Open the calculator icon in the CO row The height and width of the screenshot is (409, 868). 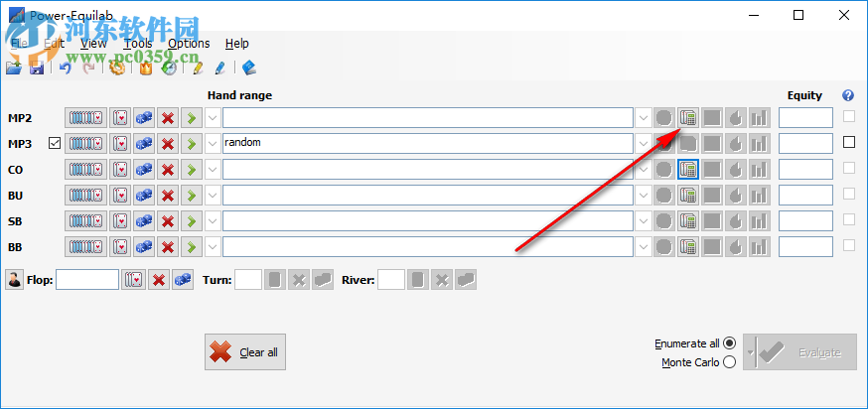pos(688,170)
